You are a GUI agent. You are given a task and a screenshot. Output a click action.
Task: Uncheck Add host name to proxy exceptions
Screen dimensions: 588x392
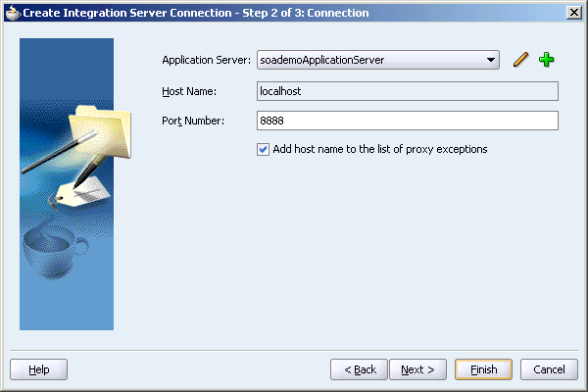click(x=263, y=149)
